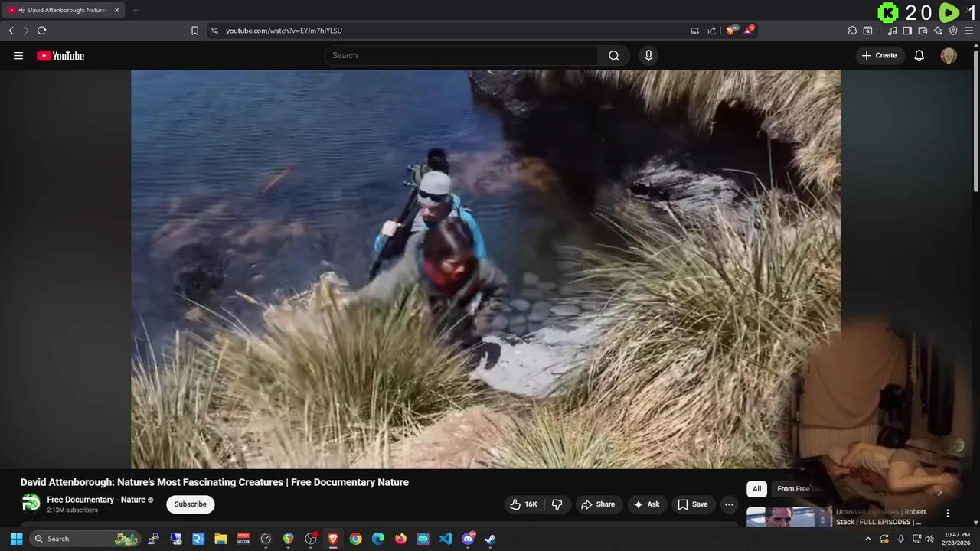Click the YouTube search magnifier button

614,55
